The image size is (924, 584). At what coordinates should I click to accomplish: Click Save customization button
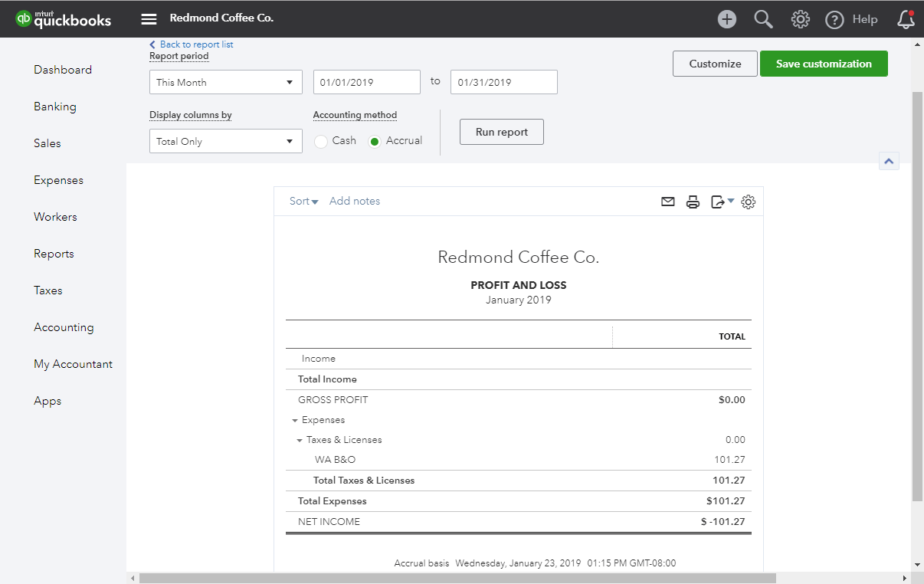coord(824,64)
